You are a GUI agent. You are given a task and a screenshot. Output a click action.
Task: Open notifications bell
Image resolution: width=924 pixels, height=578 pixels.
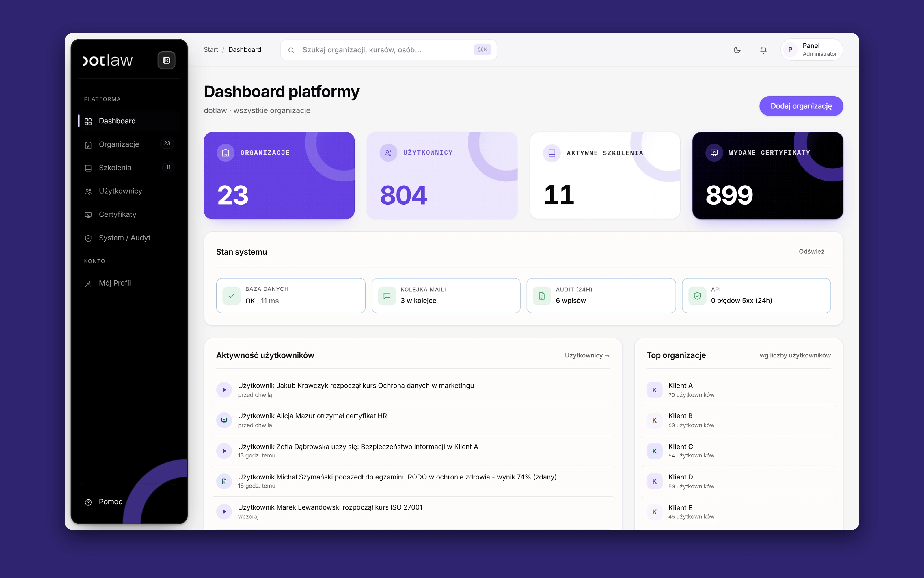coord(763,50)
